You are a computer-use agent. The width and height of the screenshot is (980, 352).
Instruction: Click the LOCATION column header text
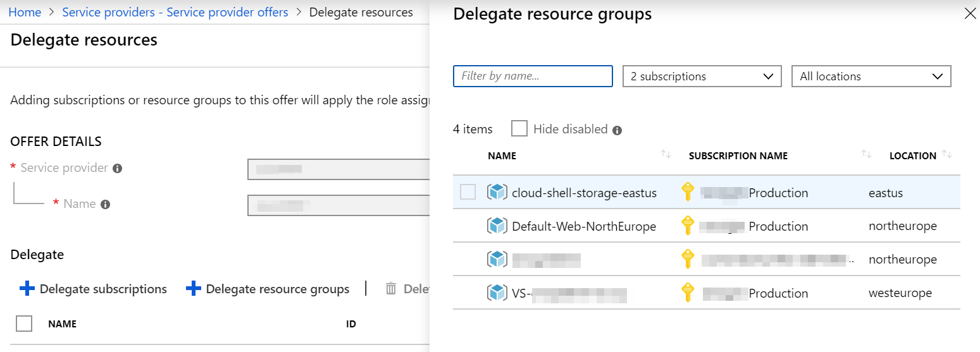click(x=912, y=155)
